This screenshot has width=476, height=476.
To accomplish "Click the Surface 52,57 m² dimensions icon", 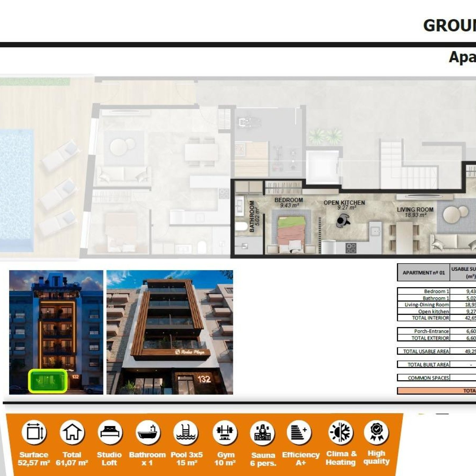I will 34,432.
